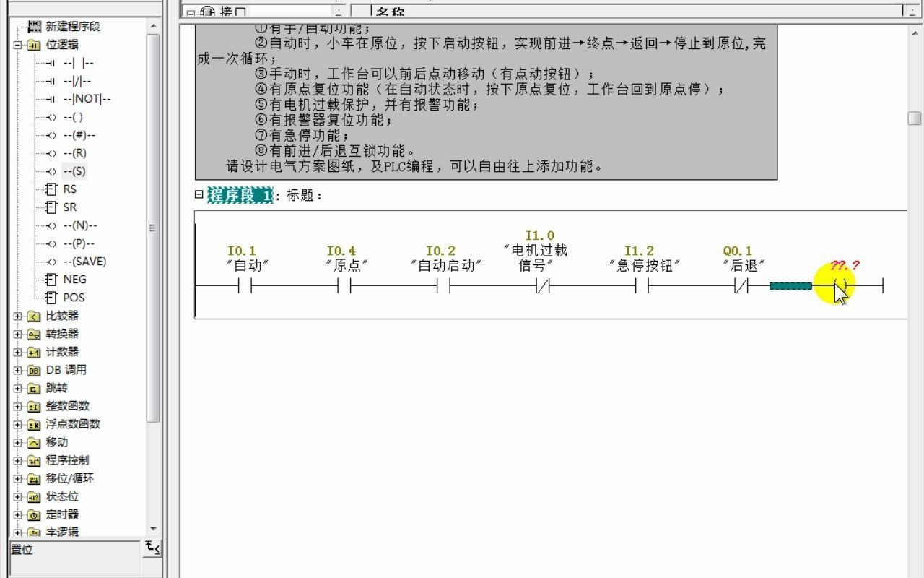Select the RS flip-flop element
Image resolution: width=924 pixels, height=578 pixels.
[x=69, y=189]
